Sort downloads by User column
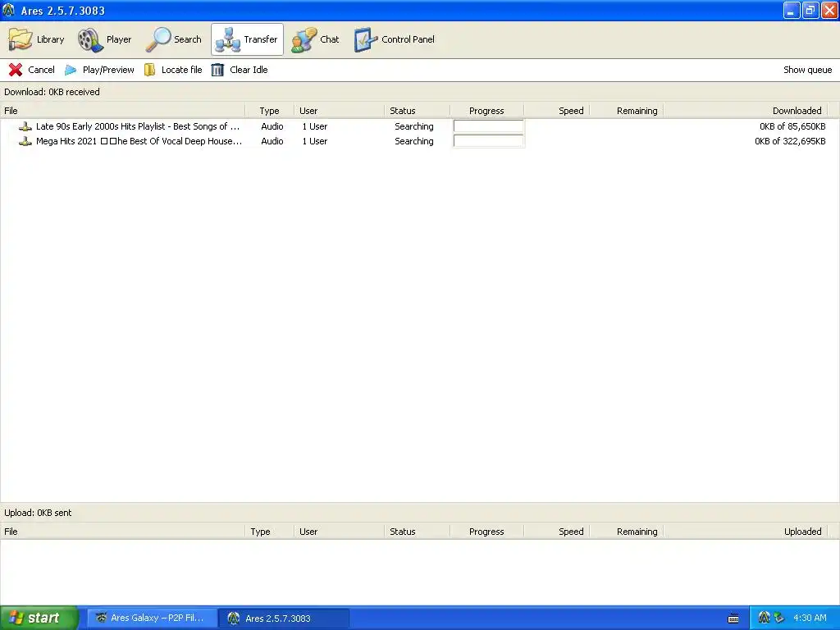Image resolution: width=840 pixels, height=630 pixels. pos(339,111)
